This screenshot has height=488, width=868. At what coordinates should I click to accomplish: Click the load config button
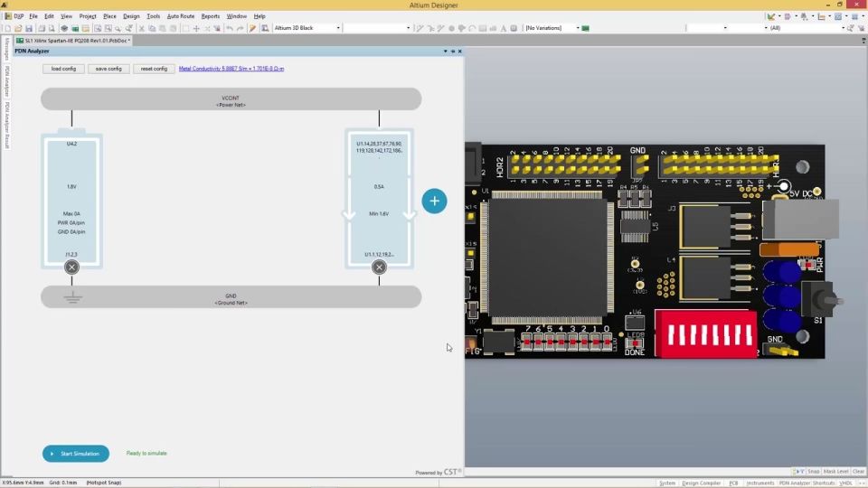(63, 69)
